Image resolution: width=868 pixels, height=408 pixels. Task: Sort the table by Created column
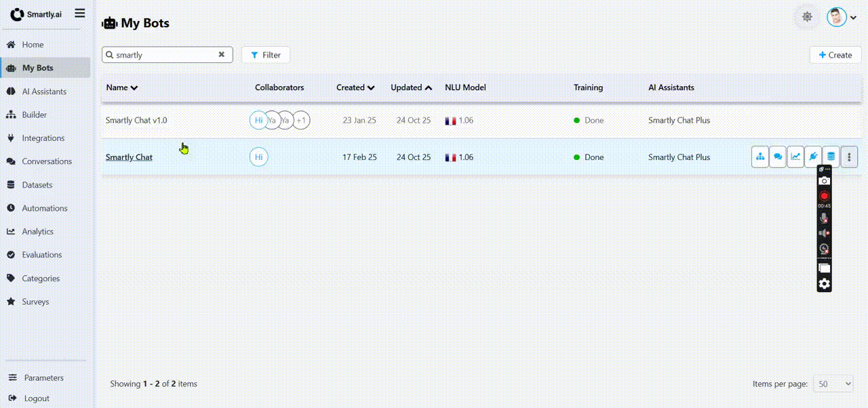(355, 87)
